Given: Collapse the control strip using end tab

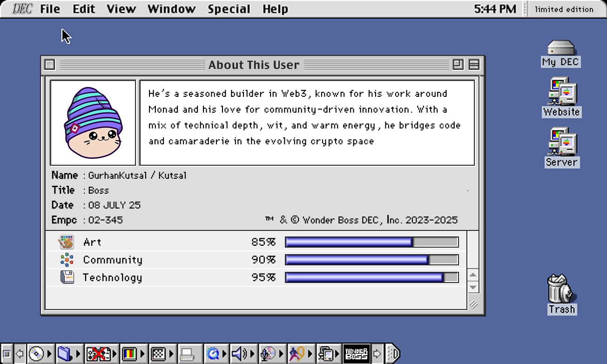Looking at the screenshot, I should tap(393, 354).
